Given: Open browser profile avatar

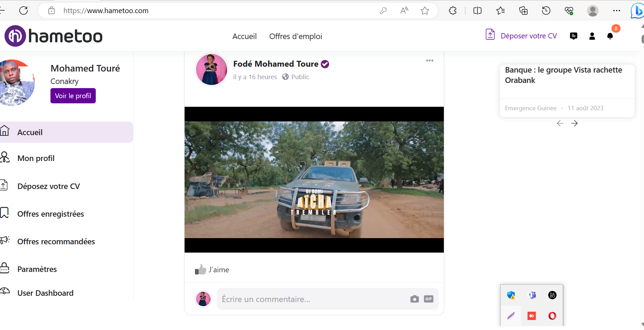Looking at the screenshot, I should (x=593, y=11).
